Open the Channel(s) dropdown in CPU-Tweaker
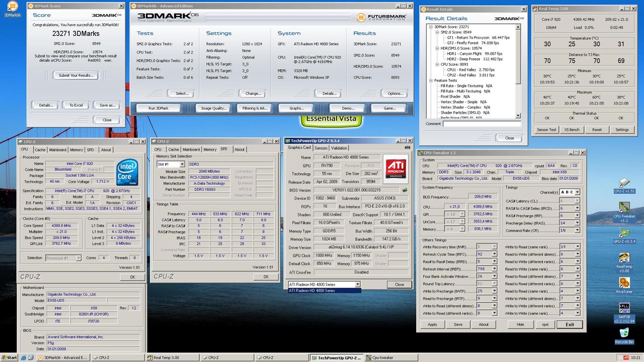 pyautogui.click(x=577, y=192)
